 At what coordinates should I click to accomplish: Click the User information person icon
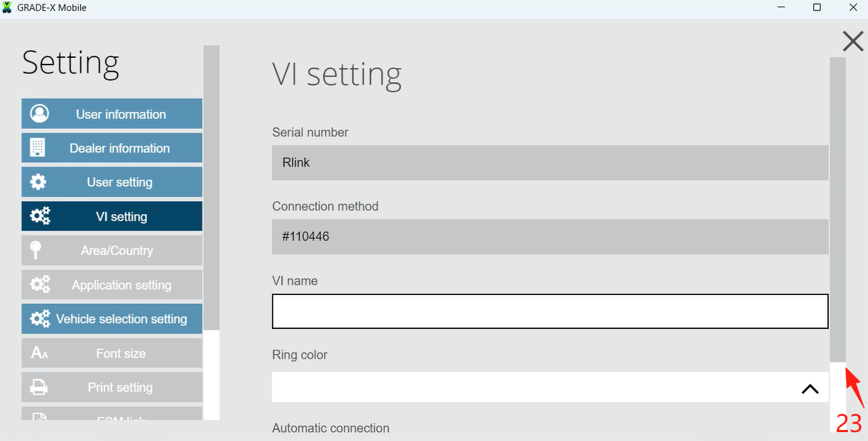[x=39, y=114]
